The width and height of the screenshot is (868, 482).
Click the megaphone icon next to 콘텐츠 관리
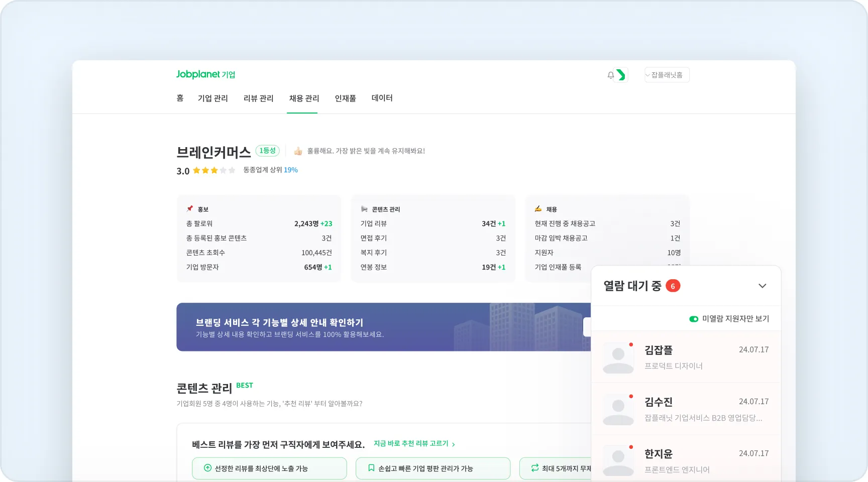click(x=364, y=209)
